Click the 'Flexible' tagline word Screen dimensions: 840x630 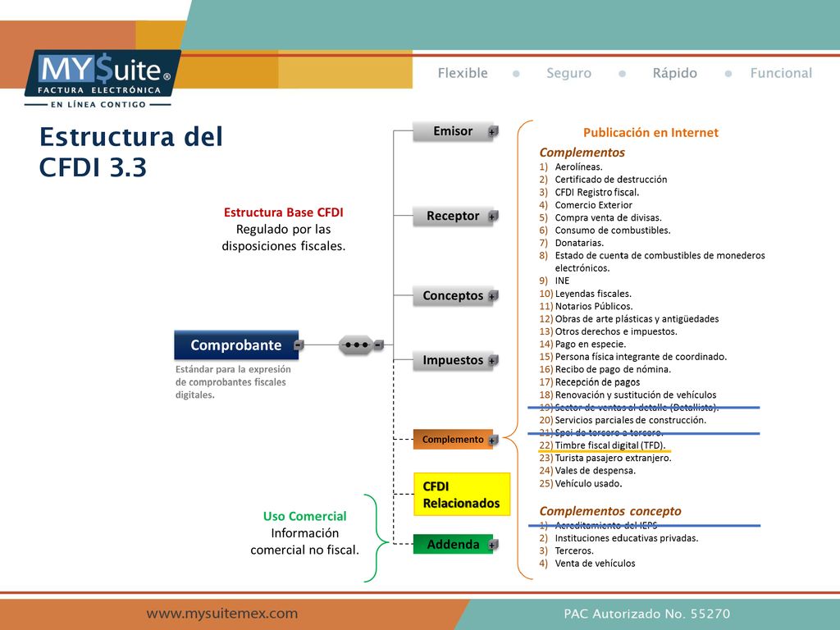(463, 73)
